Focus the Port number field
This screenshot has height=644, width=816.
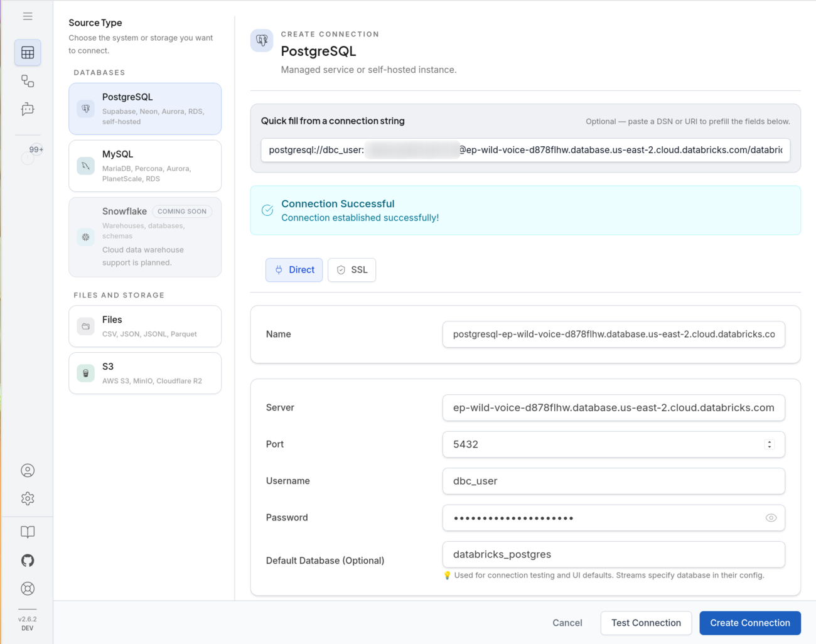[613, 444]
